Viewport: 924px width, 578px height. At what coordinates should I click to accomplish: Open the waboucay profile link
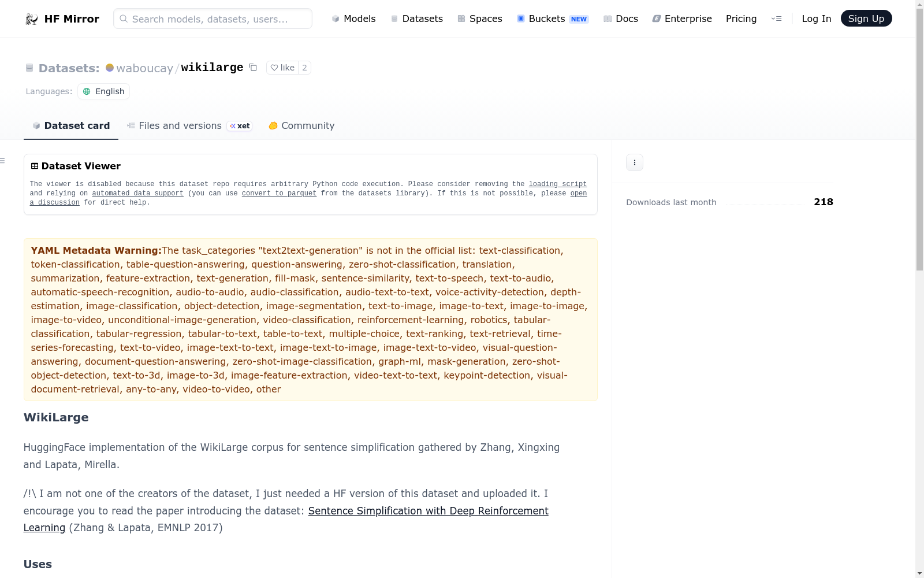coord(144,68)
